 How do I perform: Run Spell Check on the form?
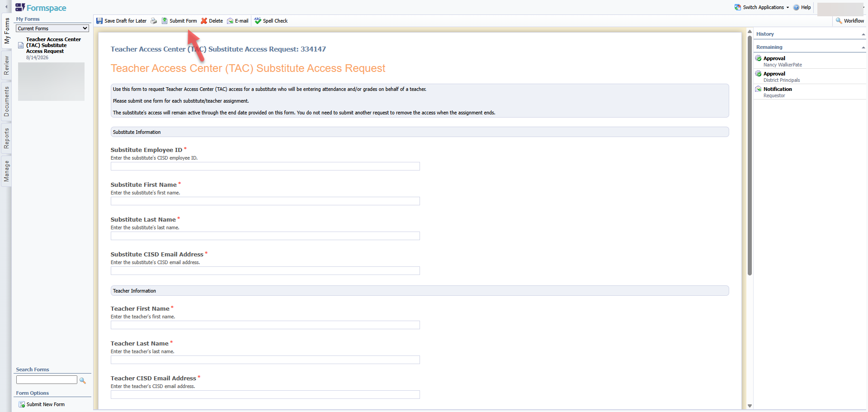[x=271, y=21]
